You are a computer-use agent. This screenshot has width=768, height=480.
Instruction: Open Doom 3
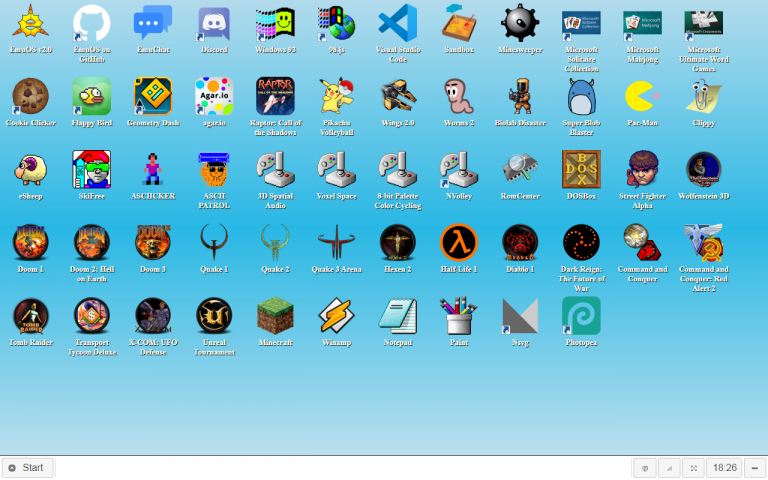[153, 242]
